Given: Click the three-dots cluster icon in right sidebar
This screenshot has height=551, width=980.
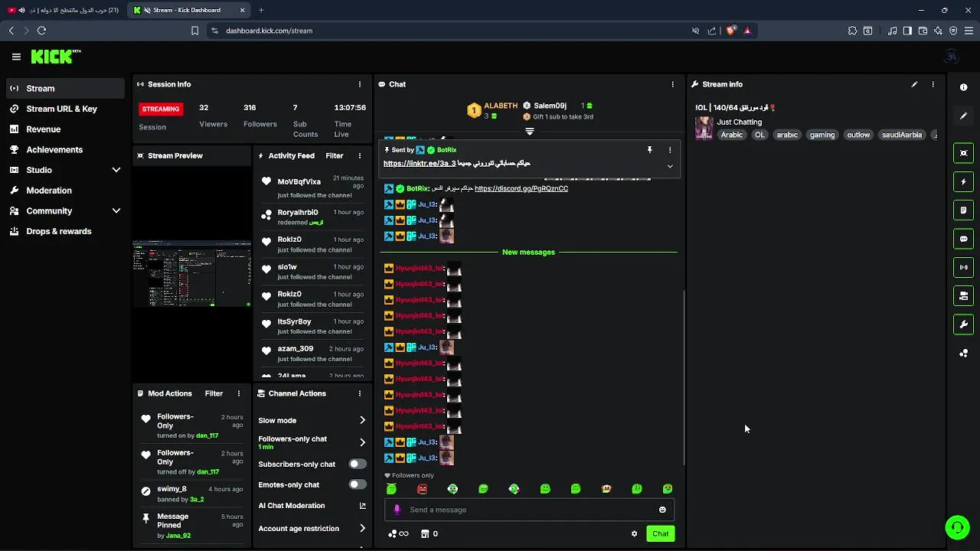Looking at the screenshot, I should [x=964, y=353].
